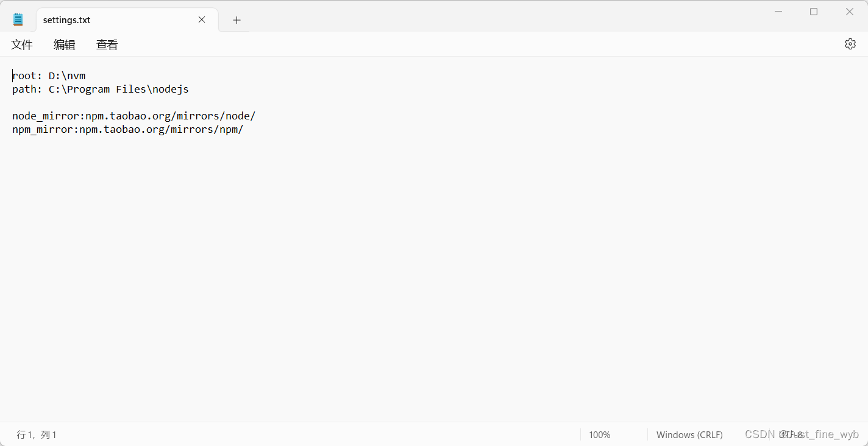Close the settings.txt tab
Screen dimensions: 868x446
click(202, 19)
